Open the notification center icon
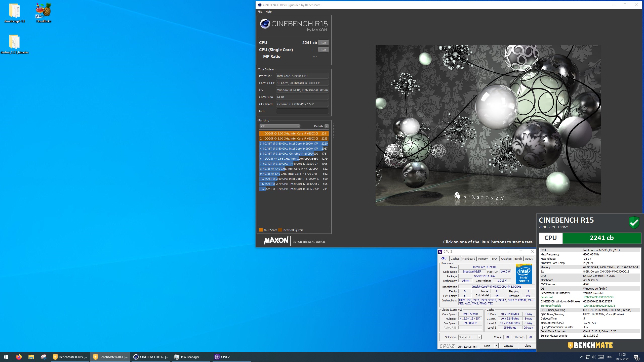This screenshot has height=362, width=644. pos(636,357)
